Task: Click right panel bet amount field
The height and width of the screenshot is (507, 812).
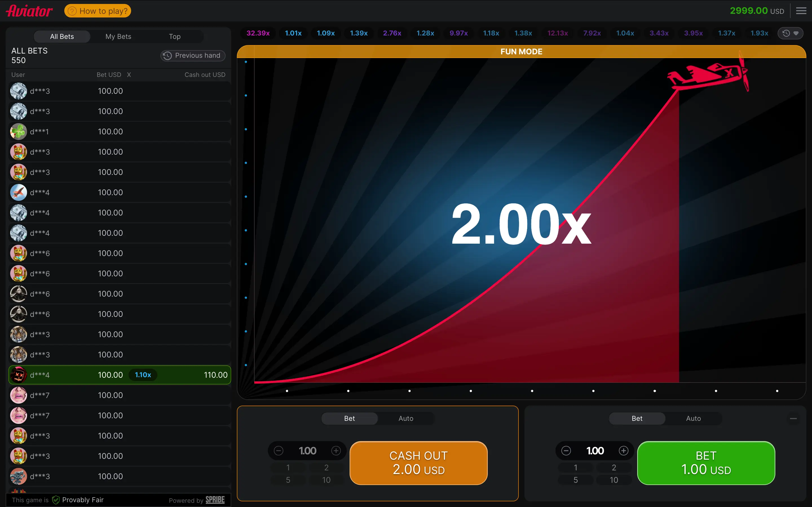Action: [595, 451]
